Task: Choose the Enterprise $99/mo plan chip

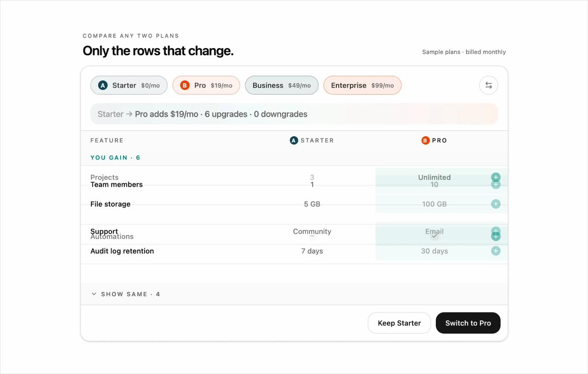Action: pyautogui.click(x=362, y=85)
